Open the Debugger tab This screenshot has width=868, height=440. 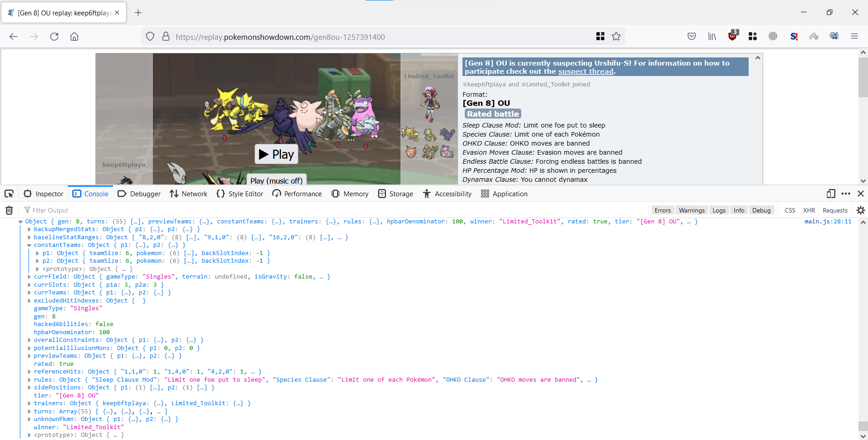point(139,194)
